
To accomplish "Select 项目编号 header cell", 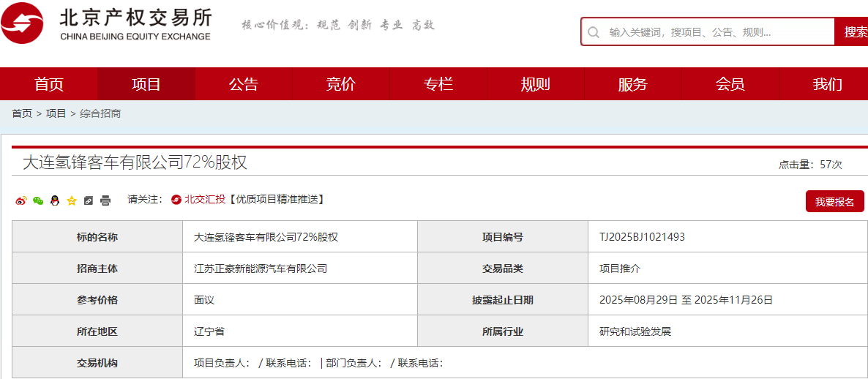I will click(x=503, y=237).
